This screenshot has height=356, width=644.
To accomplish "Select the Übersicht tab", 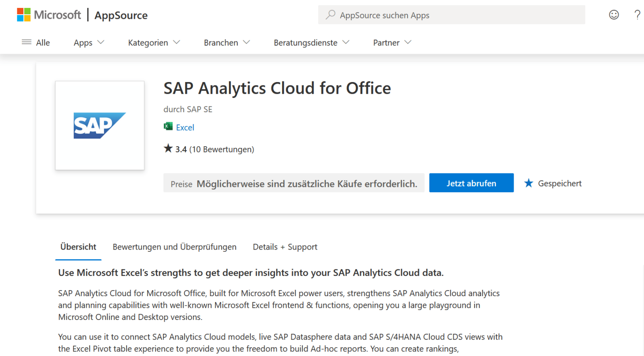I will click(78, 247).
